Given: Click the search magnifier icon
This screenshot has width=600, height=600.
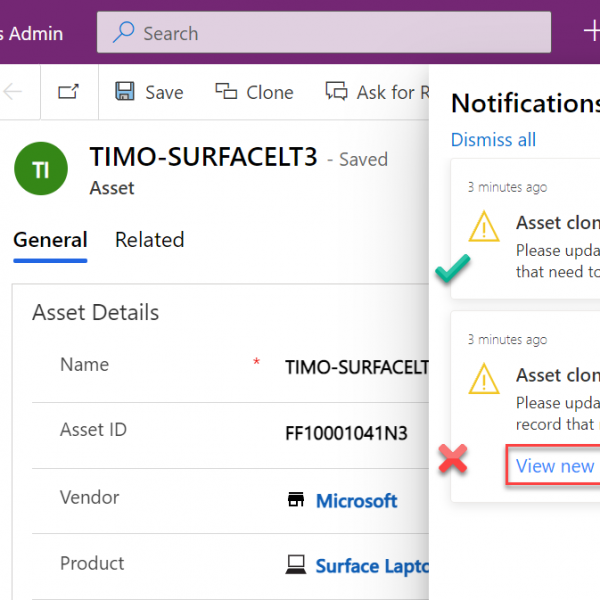Looking at the screenshot, I should tap(123, 32).
